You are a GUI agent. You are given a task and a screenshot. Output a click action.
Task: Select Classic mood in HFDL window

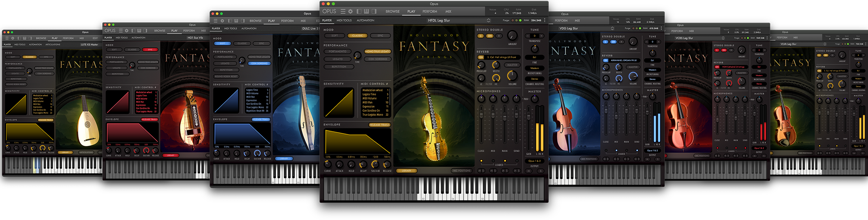pyautogui.click(x=357, y=36)
